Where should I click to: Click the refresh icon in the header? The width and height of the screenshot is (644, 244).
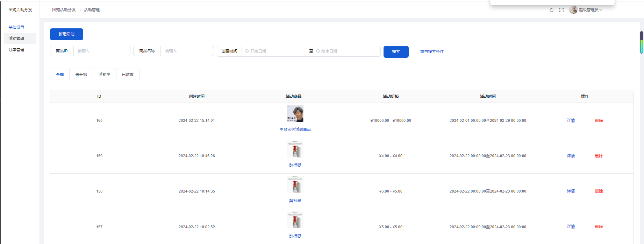552,10
